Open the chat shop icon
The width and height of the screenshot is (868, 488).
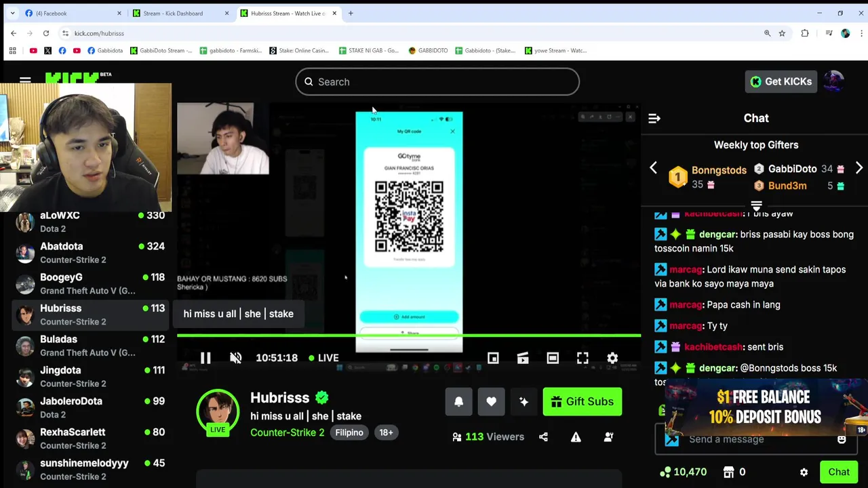pos(729,472)
